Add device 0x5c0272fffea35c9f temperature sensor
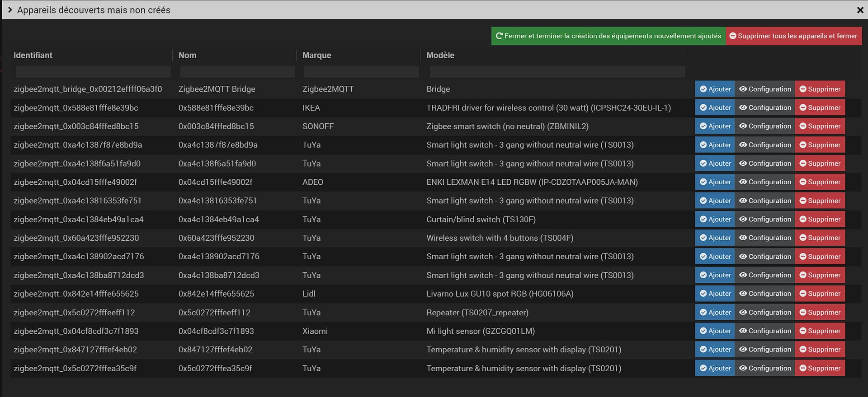This screenshot has height=397, width=868. coord(715,368)
